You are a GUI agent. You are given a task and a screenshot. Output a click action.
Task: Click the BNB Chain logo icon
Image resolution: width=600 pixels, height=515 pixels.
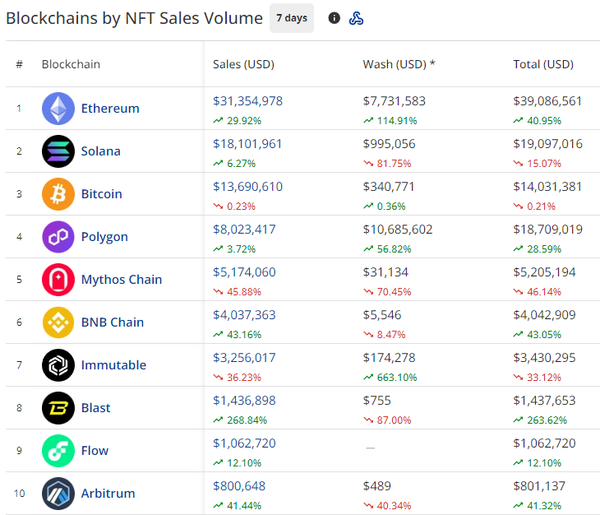58,322
